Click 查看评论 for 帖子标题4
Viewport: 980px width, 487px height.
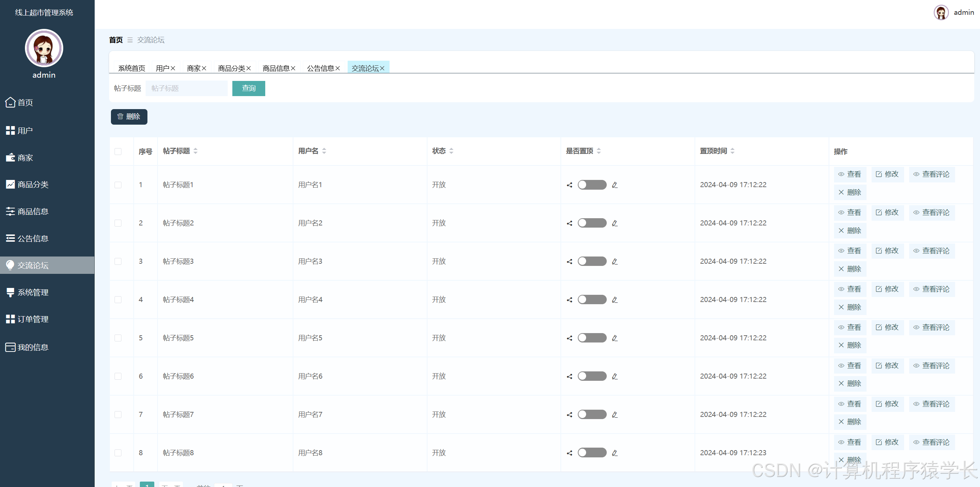coord(932,289)
